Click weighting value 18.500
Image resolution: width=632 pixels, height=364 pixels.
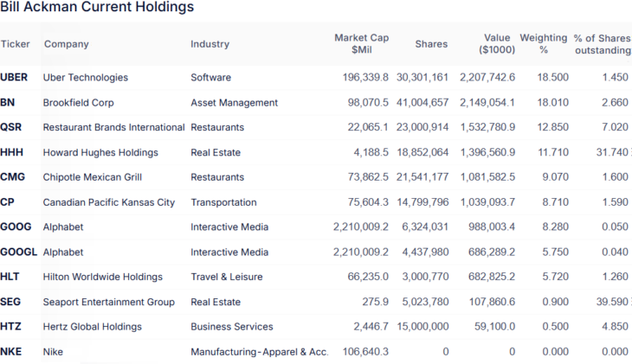tap(552, 77)
